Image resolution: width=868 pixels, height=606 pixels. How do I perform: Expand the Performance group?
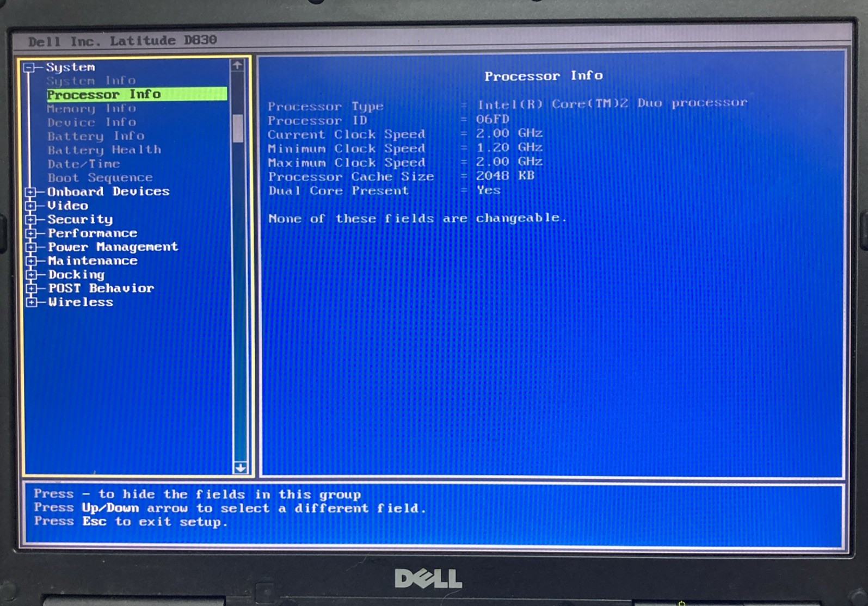pyautogui.click(x=31, y=234)
